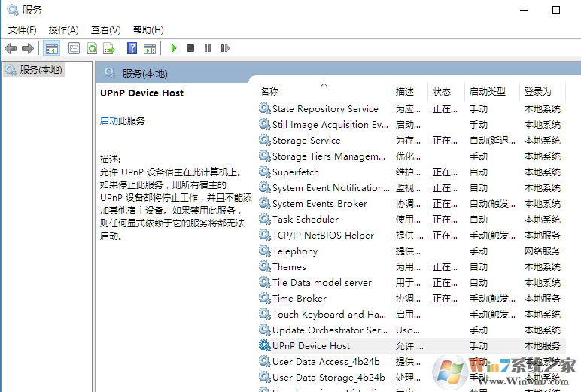Open the 操作(A) menu
The height and width of the screenshot is (392, 581).
(x=64, y=30)
